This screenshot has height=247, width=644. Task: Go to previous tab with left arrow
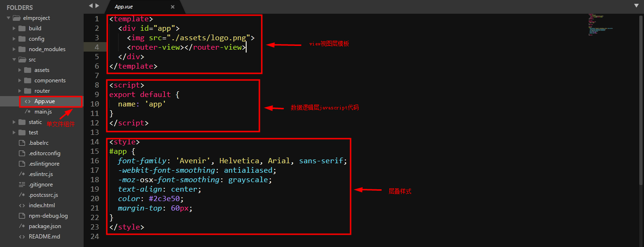click(91, 6)
